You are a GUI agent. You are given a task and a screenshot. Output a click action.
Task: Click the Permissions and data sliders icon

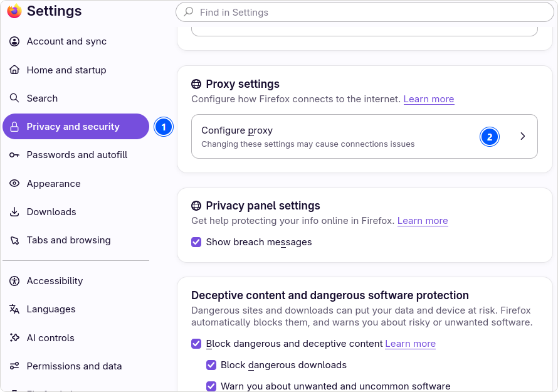point(14,366)
